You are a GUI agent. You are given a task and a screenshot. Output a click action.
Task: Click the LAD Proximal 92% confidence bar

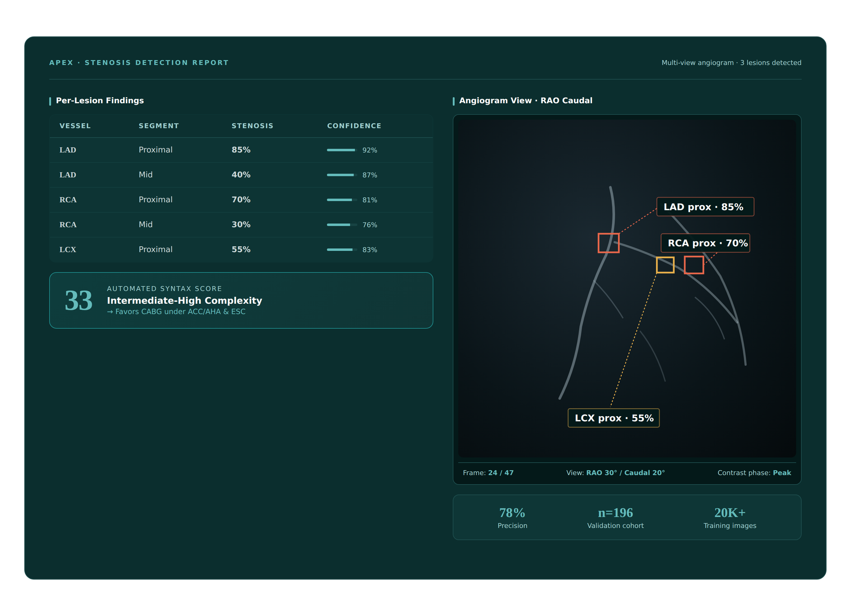[x=341, y=150]
